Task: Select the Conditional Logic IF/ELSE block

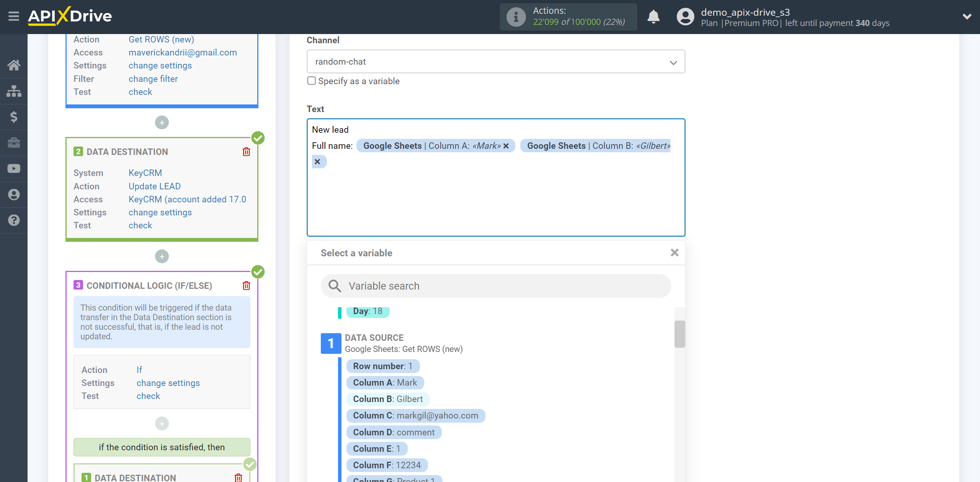Action: point(149,286)
